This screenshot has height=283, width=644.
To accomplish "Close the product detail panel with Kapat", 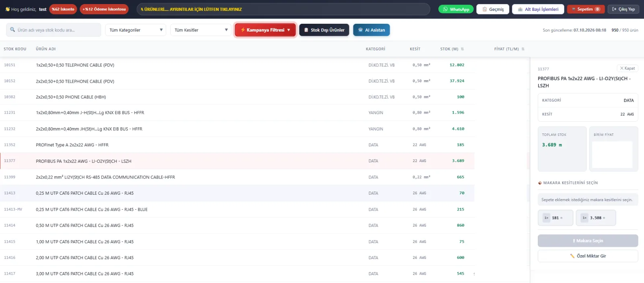I will 627,69.
